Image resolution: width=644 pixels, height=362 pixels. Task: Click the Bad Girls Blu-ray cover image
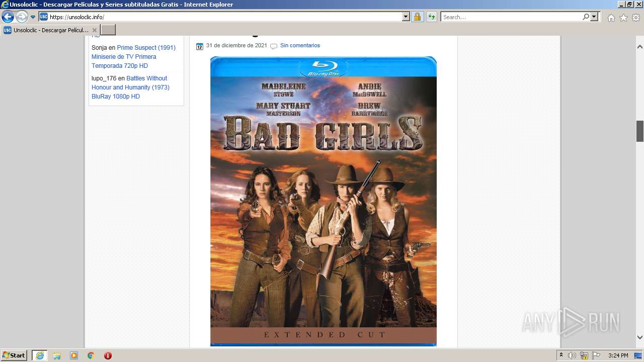click(324, 201)
